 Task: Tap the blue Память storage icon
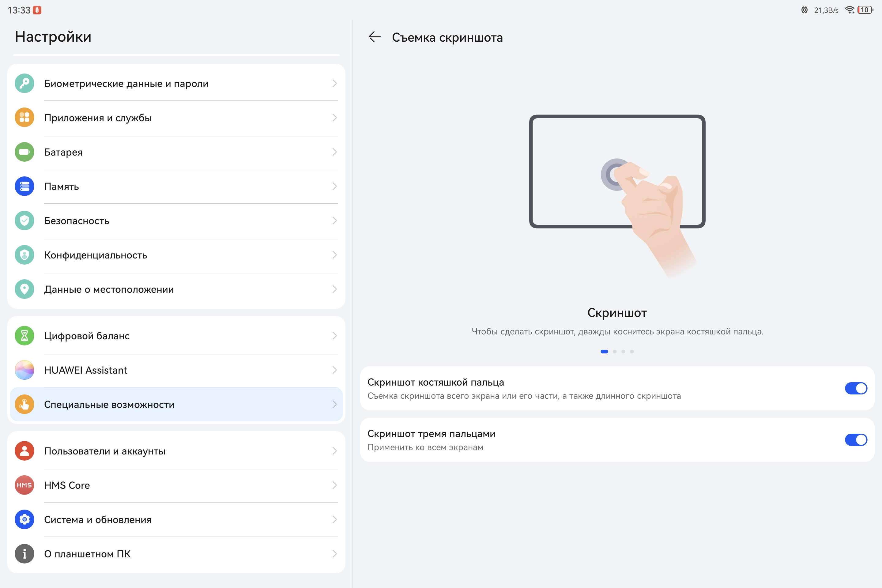pos(24,187)
